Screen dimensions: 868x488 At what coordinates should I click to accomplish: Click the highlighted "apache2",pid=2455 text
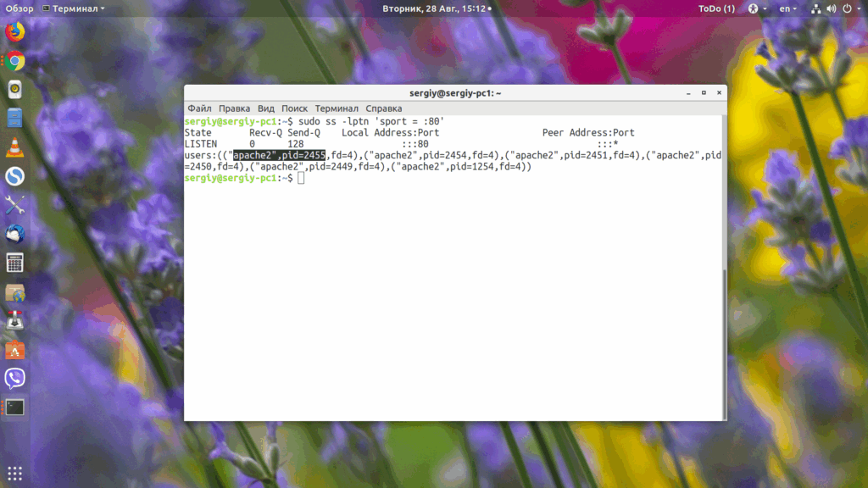click(279, 156)
